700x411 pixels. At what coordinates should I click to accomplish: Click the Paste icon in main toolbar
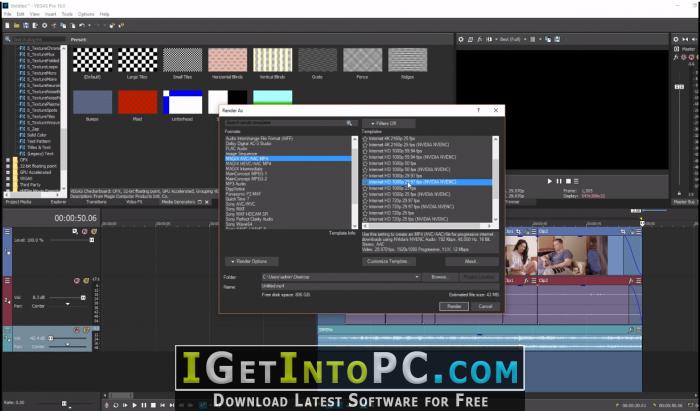tap(73, 26)
